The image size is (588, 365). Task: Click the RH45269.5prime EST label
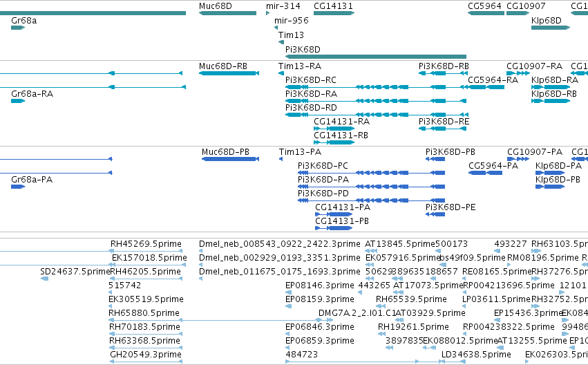(146, 244)
